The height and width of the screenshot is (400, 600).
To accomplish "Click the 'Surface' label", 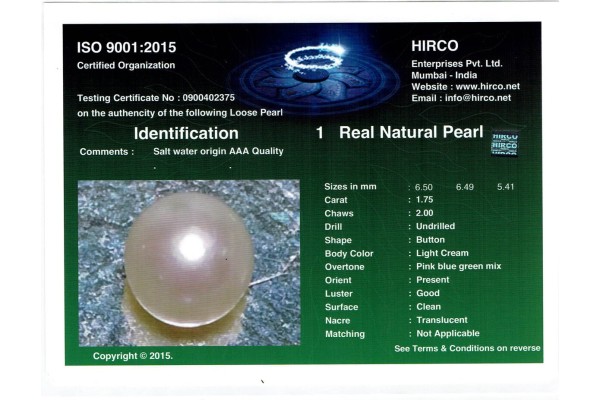I will tap(341, 307).
